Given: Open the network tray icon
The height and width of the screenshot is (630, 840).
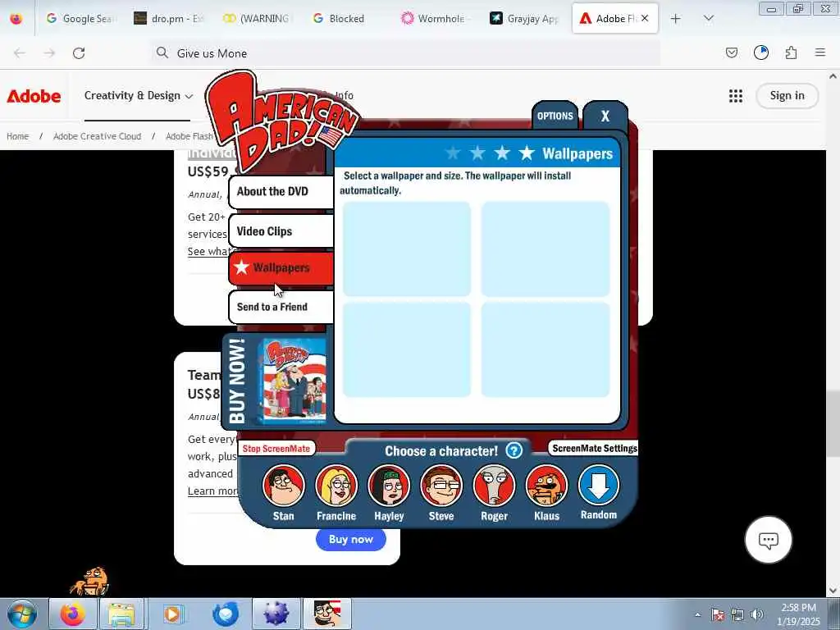Looking at the screenshot, I should pyautogui.click(x=737, y=614).
